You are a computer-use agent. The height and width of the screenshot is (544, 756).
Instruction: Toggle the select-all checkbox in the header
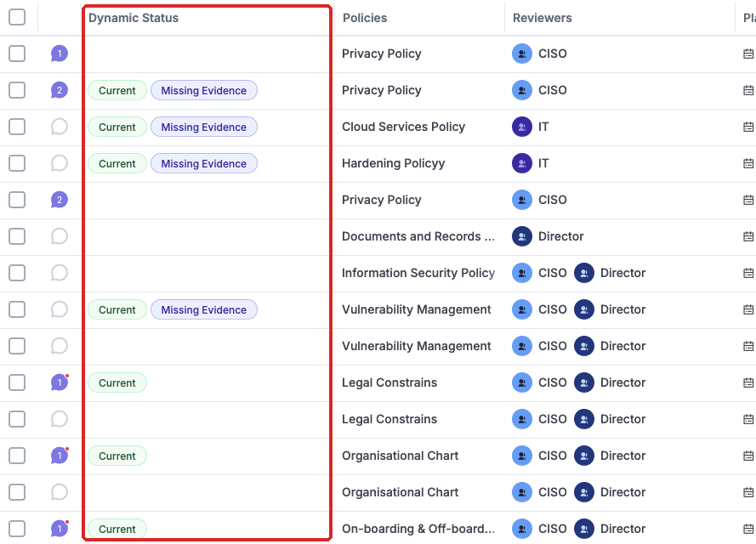(x=17, y=17)
